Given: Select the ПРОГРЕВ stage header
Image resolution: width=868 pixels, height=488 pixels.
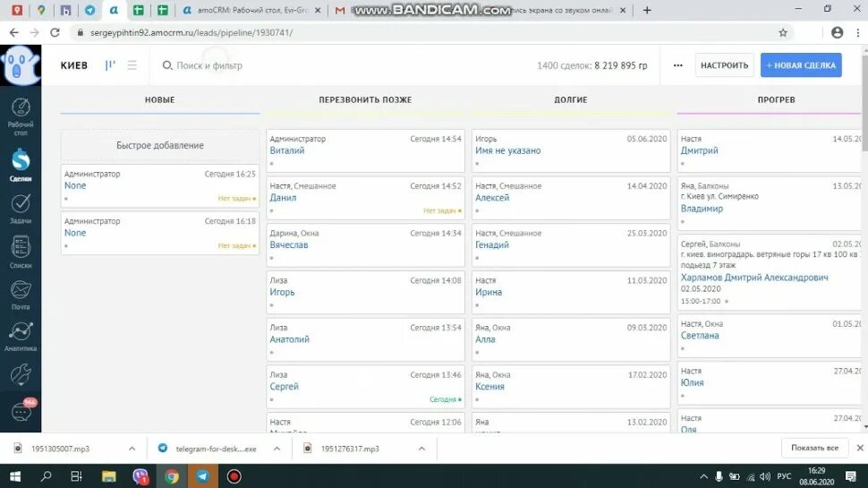Looking at the screenshot, I should [x=776, y=99].
